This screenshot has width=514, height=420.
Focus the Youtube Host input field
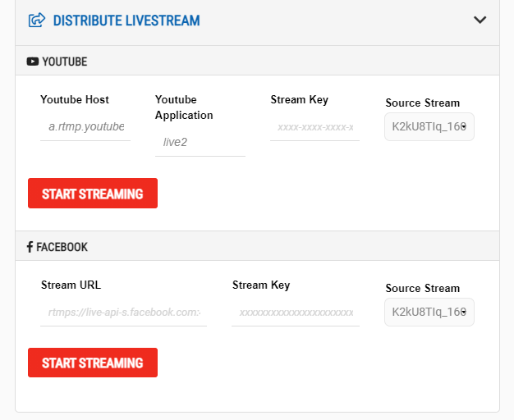tap(85, 127)
